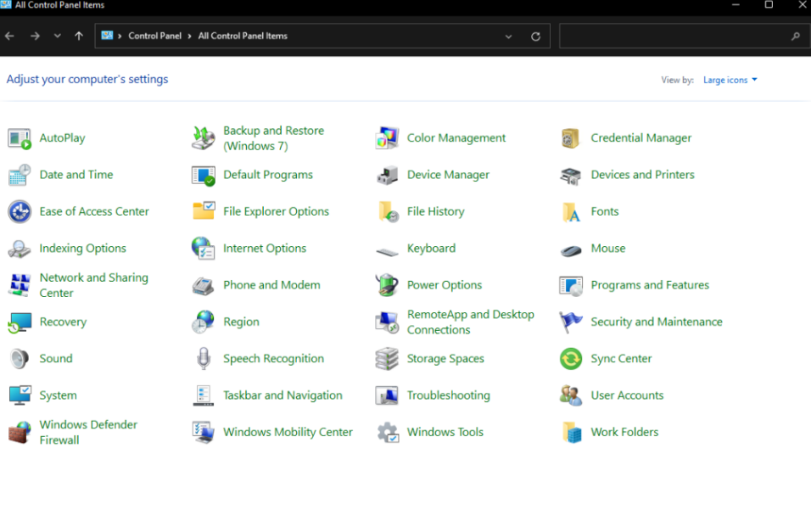
Task: Open the Programs and Features link
Action: [x=649, y=285]
